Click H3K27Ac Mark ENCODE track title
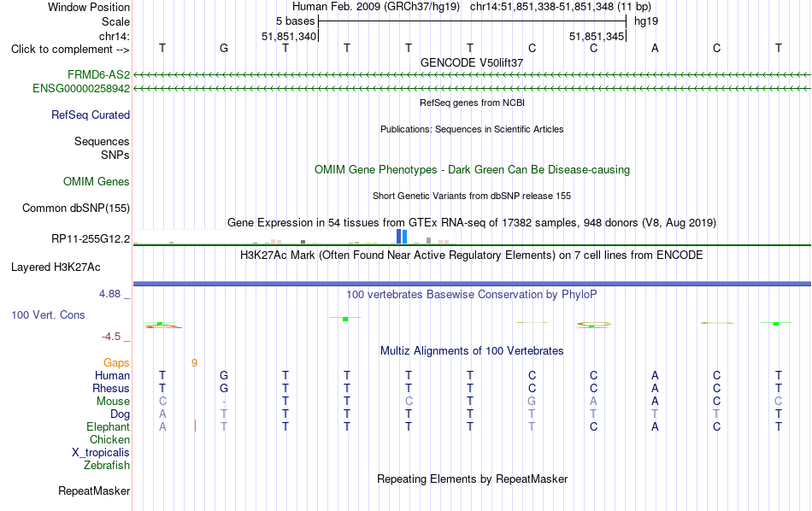 [472, 255]
